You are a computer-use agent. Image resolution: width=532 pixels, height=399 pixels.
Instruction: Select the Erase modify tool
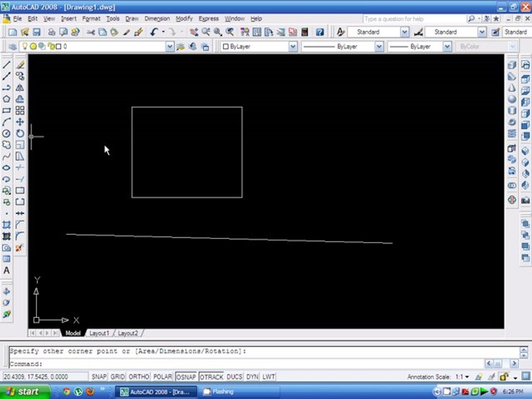[20, 64]
